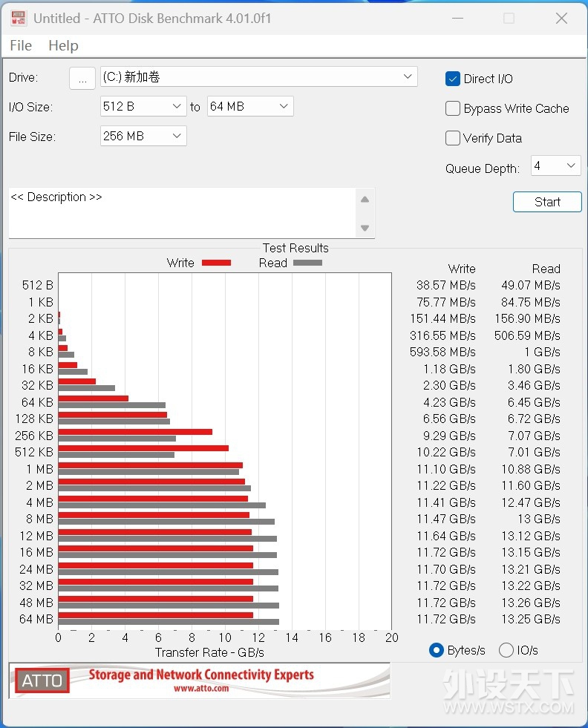
Task: Open the 512 B minimum I/O size dropdown
Action: point(143,106)
